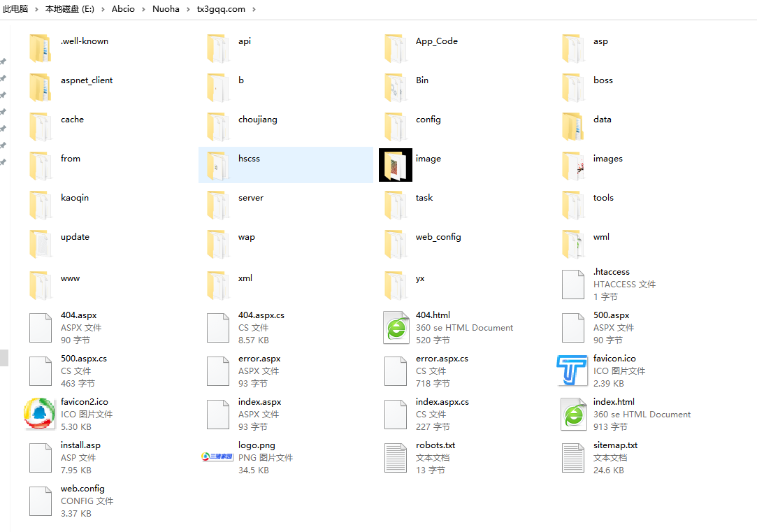
Task: Click the 500.aspx file name
Action: [x=611, y=315]
